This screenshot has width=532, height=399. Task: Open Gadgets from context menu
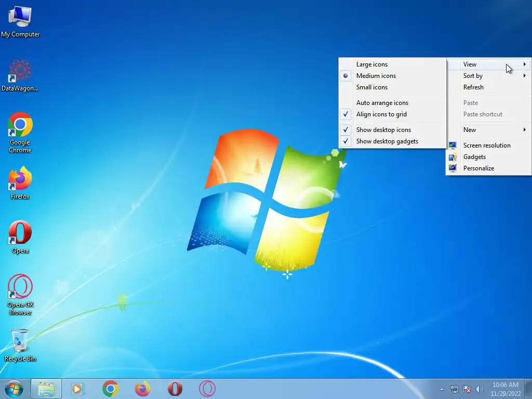click(x=488, y=157)
